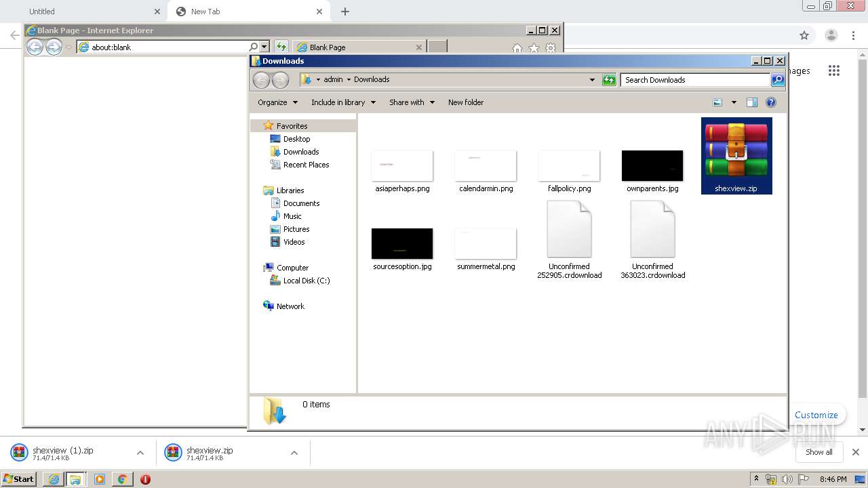
Task: Open Documents library
Action: click(x=301, y=203)
